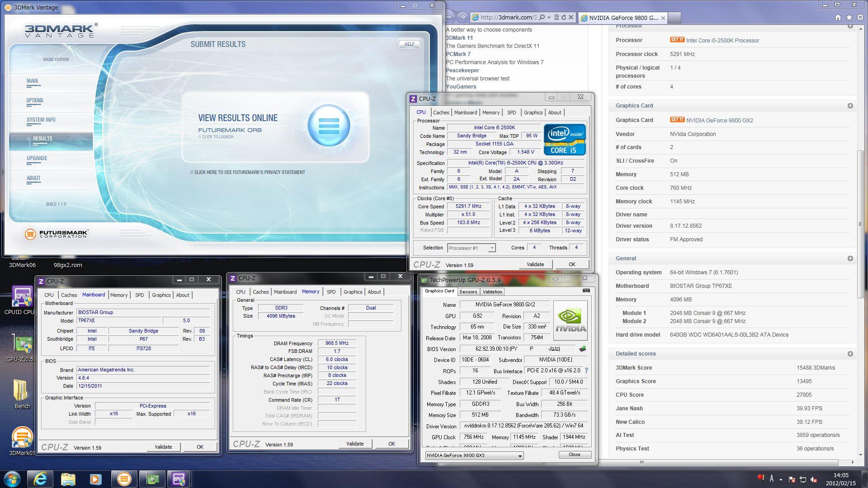Open the Graphics tab in the CPU-Z Mainboard window
The width and height of the screenshot is (868, 488).
click(161, 295)
